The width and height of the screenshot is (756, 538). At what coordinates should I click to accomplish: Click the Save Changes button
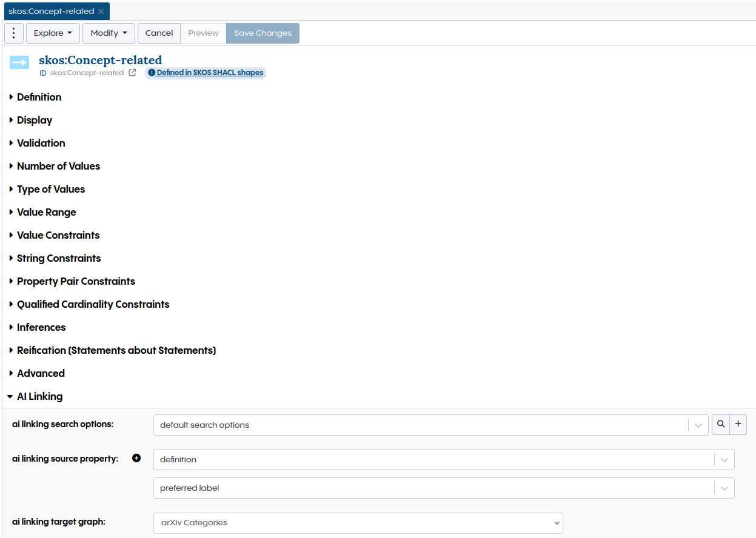coord(263,33)
